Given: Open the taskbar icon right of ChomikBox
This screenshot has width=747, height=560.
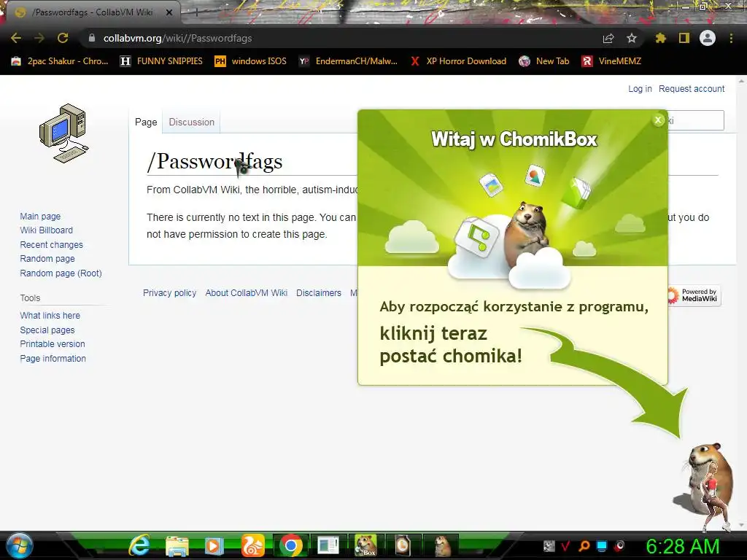Looking at the screenshot, I should [x=403, y=545].
